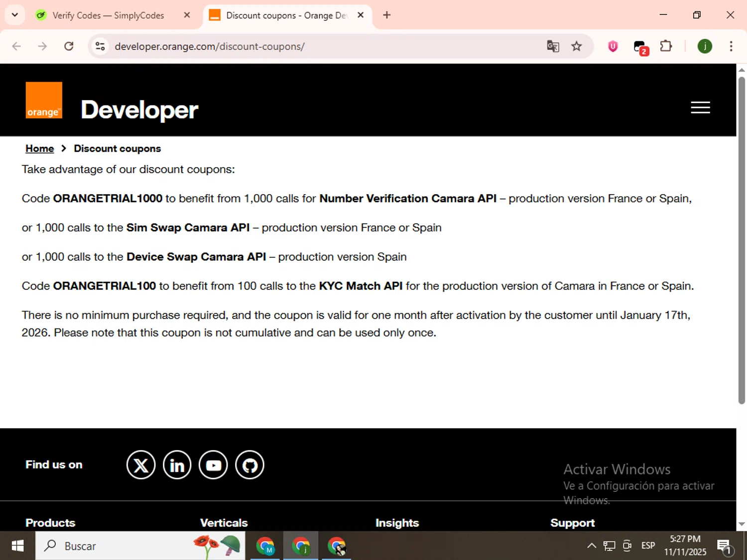This screenshot has height=560, width=747.
Task: View site information icon in address bar
Action: click(100, 46)
